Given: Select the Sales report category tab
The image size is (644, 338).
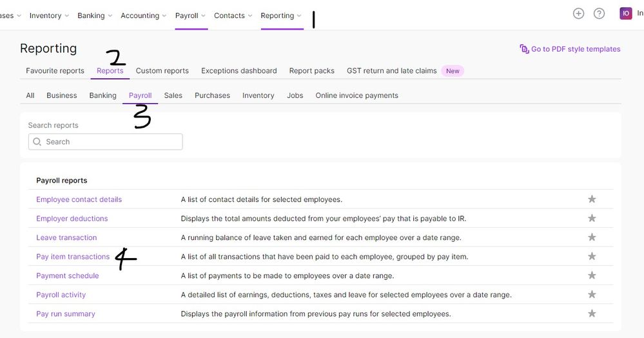Looking at the screenshot, I should pos(173,95).
